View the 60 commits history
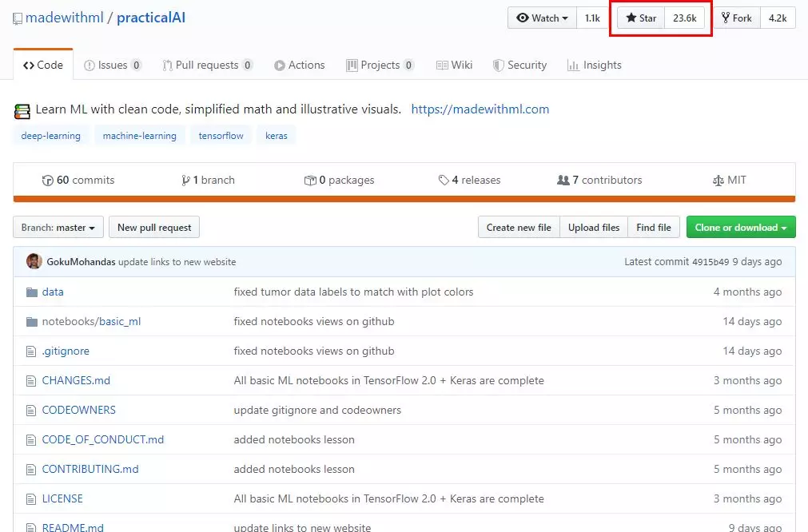 [78, 181]
